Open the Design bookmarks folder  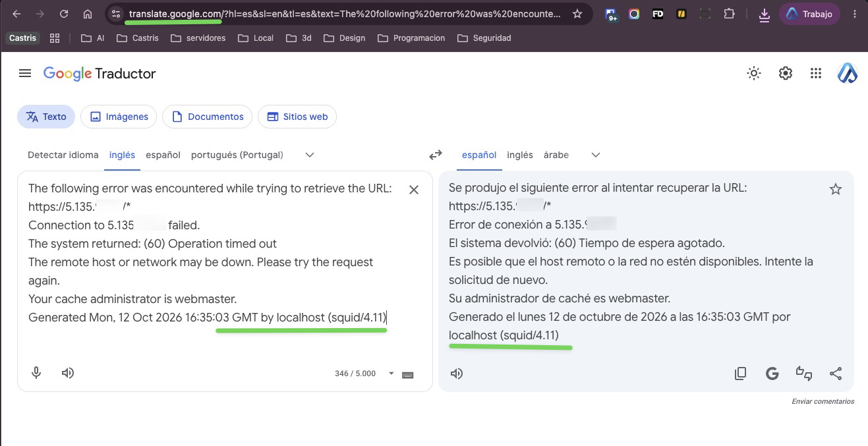click(345, 38)
